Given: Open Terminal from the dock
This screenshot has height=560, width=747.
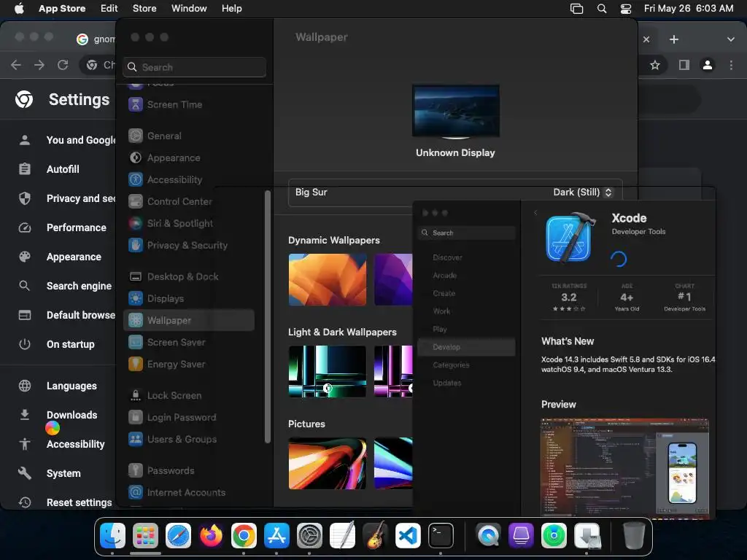Looking at the screenshot, I should (441, 536).
